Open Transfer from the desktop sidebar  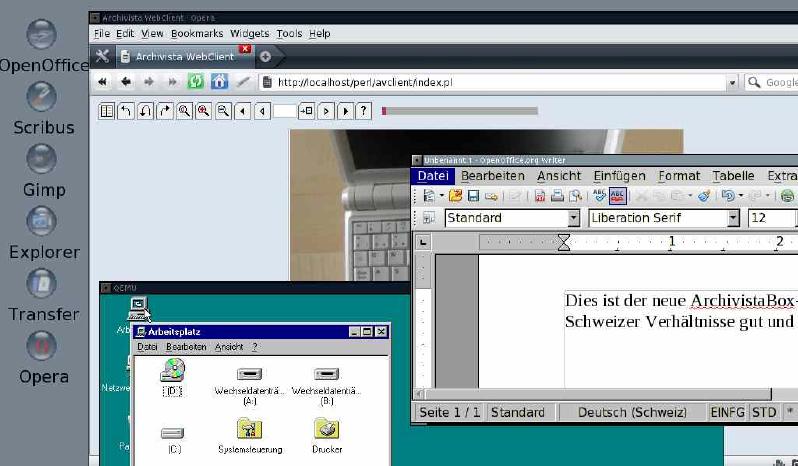click(42, 283)
